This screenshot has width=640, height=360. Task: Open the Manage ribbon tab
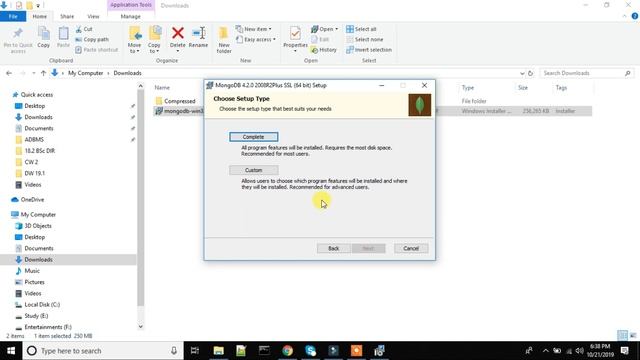point(131,16)
